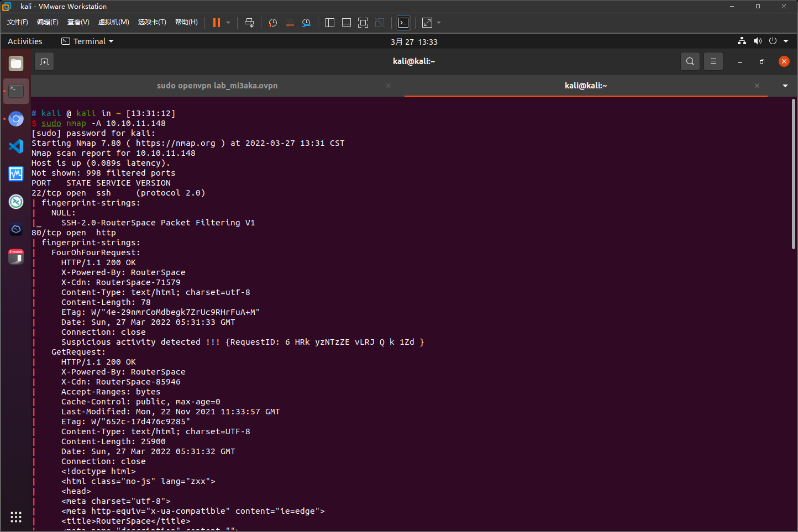Open the terminal hamburger menu
The height and width of the screenshot is (532, 798).
click(713, 61)
